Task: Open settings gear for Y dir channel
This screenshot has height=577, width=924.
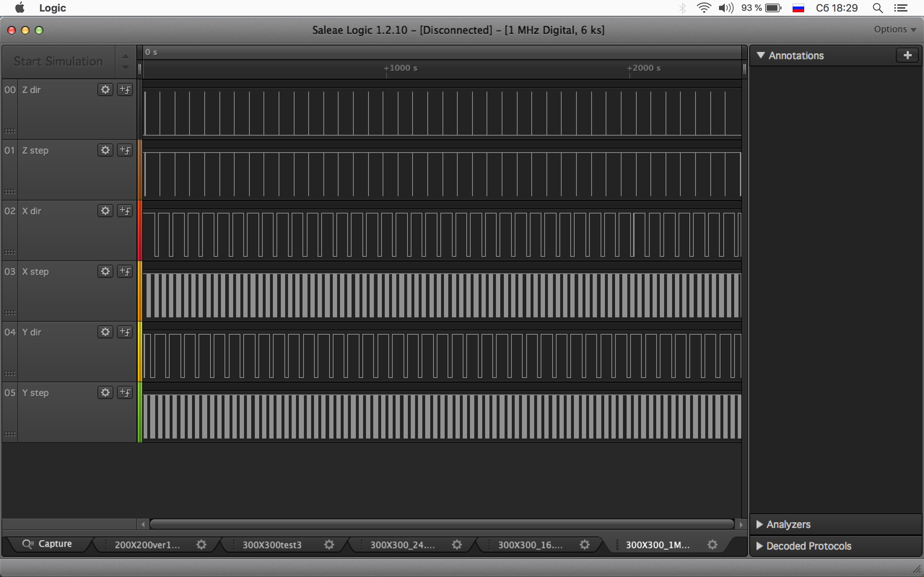Action: (105, 332)
